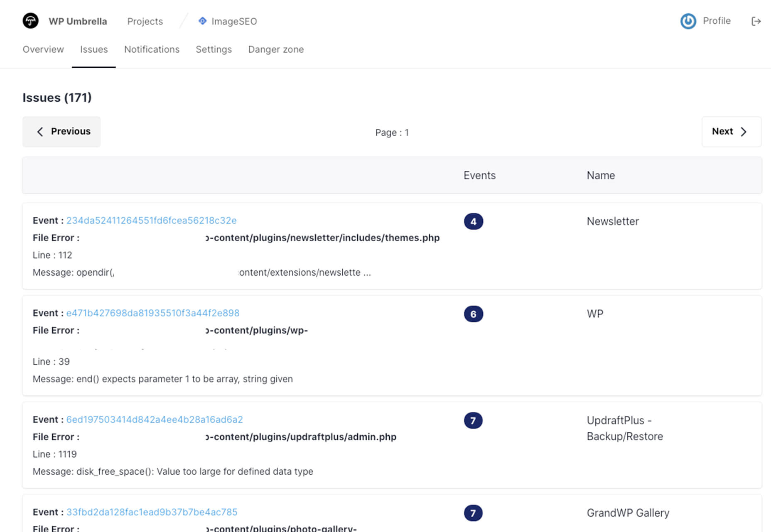Click the Line : 39 text
The height and width of the screenshot is (532, 771).
[51, 362]
